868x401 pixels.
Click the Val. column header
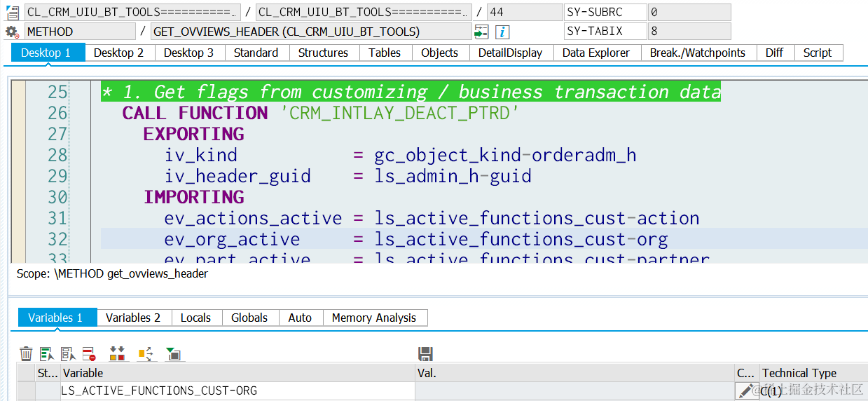click(574, 373)
